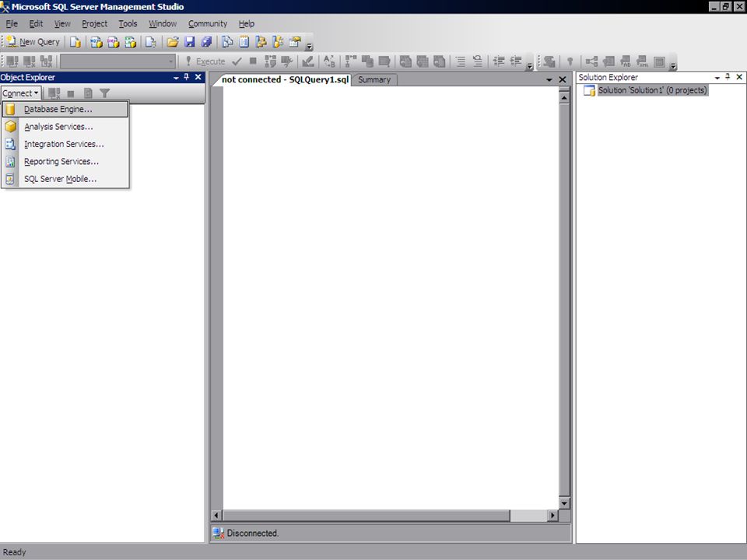The width and height of the screenshot is (747, 560).
Task: Switch to the SQLQuery1.sql tab
Action: click(x=285, y=79)
